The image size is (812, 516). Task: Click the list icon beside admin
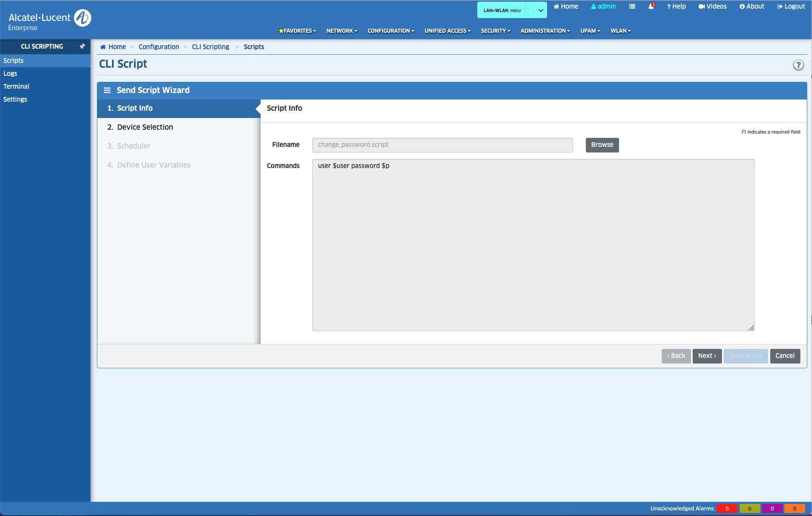(x=632, y=6)
